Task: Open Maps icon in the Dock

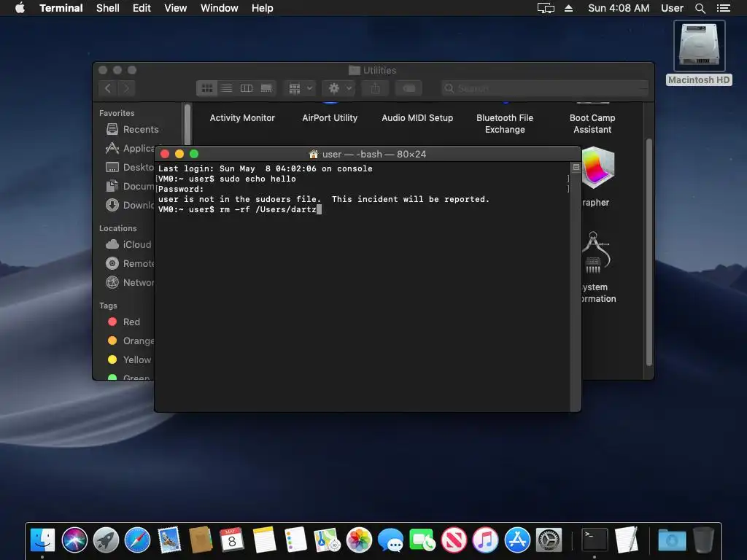Action: click(328, 540)
